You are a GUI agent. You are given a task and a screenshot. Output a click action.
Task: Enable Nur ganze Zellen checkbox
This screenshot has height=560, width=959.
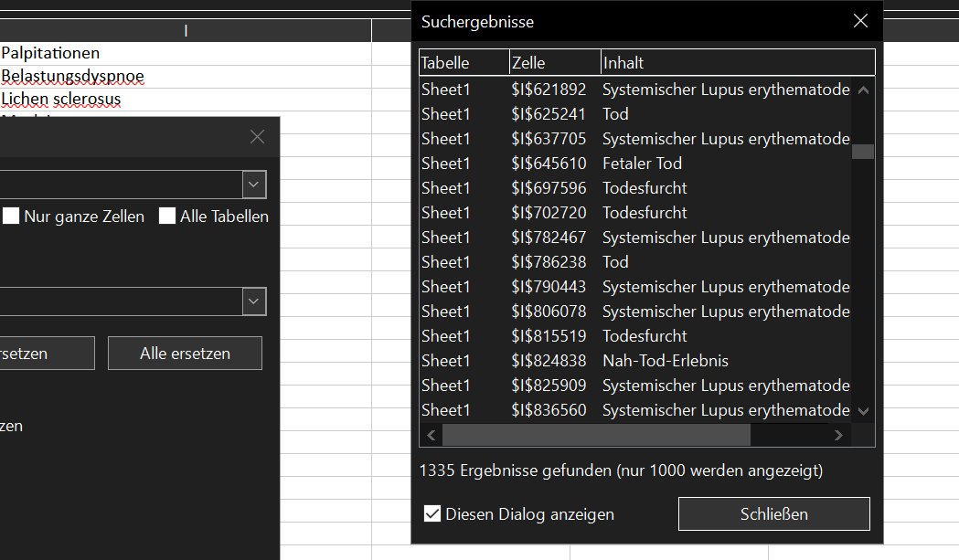click(12, 217)
